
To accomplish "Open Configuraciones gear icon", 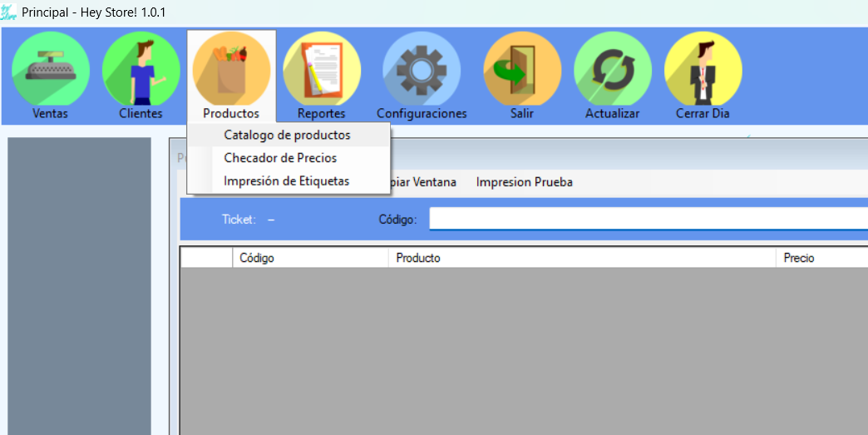I will [x=422, y=70].
